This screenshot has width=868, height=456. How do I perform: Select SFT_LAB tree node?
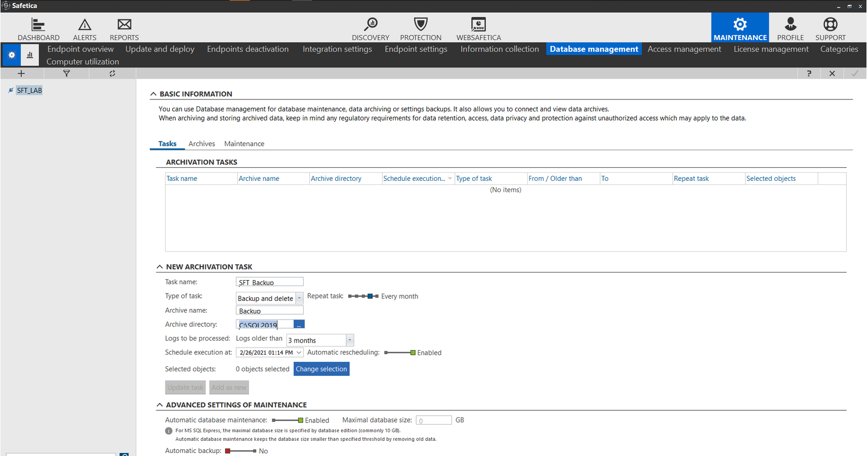[x=29, y=90]
